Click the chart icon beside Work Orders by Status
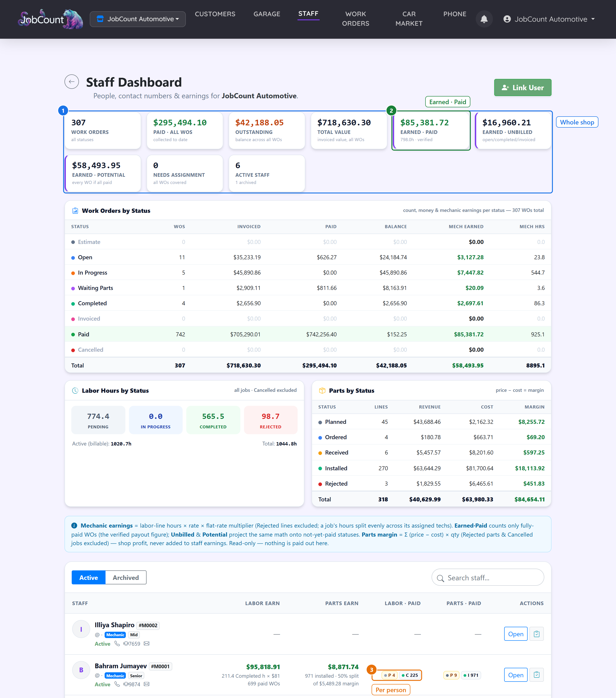The height and width of the screenshot is (698, 616). coord(75,211)
